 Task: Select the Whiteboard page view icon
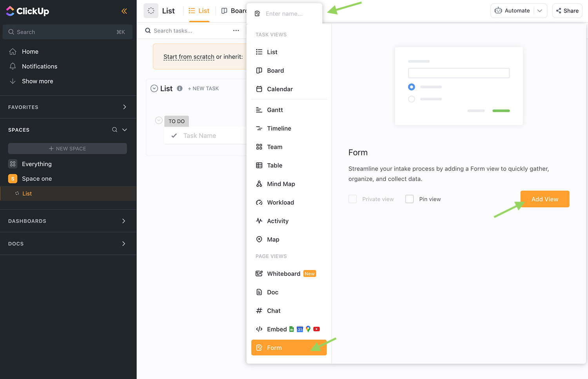click(x=259, y=273)
